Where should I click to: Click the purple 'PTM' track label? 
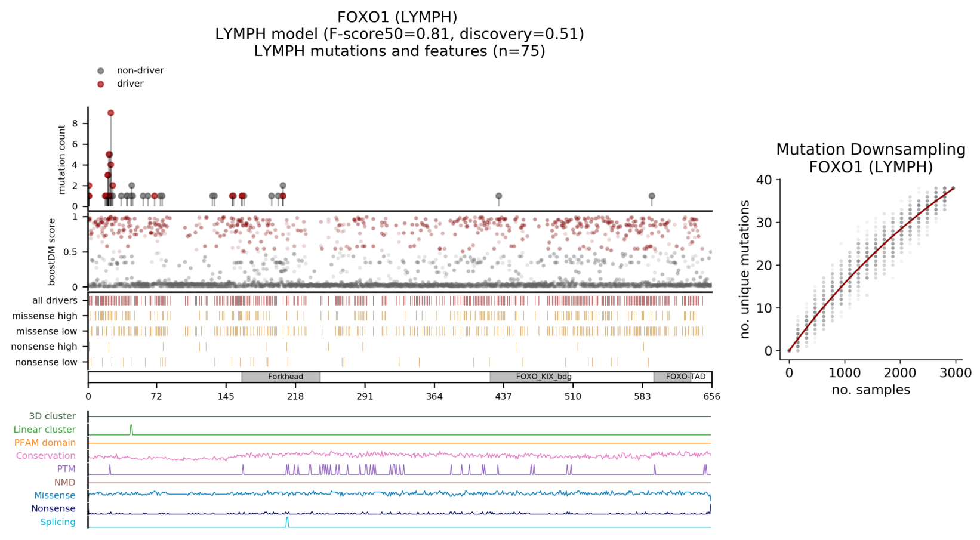(66, 469)
